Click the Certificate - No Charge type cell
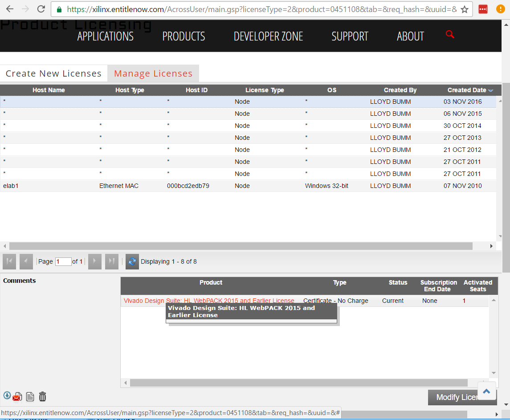The width and height of the screenshot is (510, 420). [336, 301]
